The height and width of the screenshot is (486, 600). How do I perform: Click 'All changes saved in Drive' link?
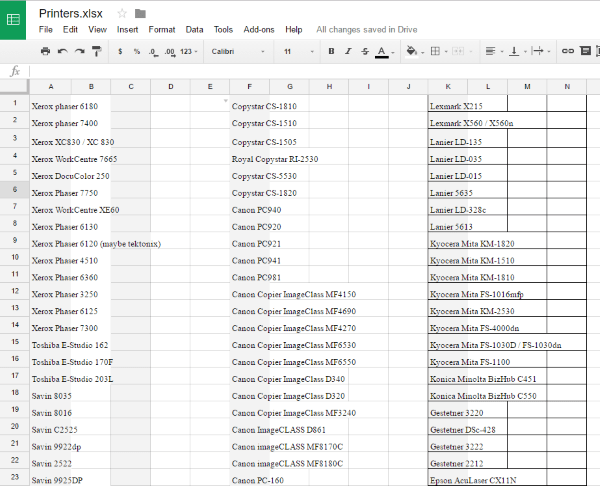(x=369, y=30)
